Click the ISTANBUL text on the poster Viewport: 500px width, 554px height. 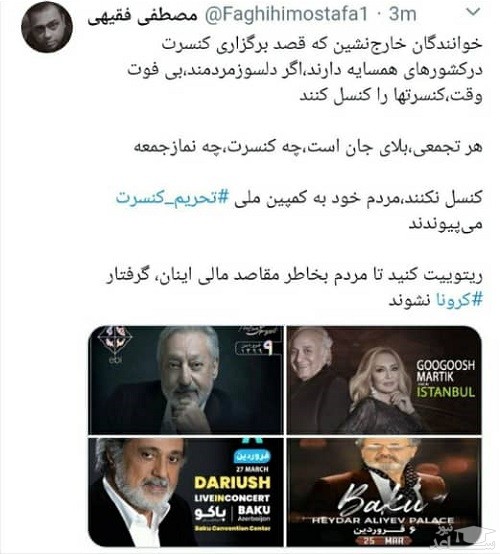click(445, 392)
